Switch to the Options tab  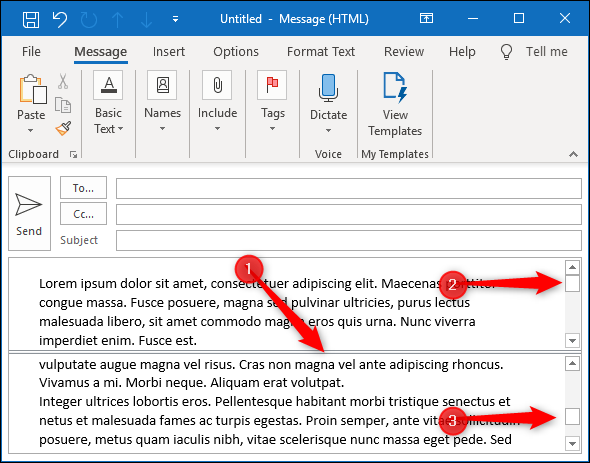[236, 52]
